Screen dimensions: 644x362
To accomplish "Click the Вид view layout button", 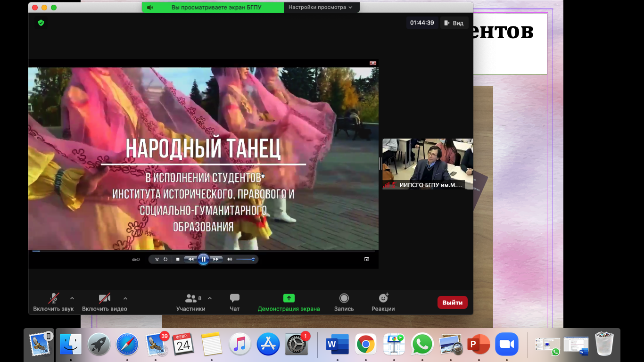I will [x=454, y=23].
